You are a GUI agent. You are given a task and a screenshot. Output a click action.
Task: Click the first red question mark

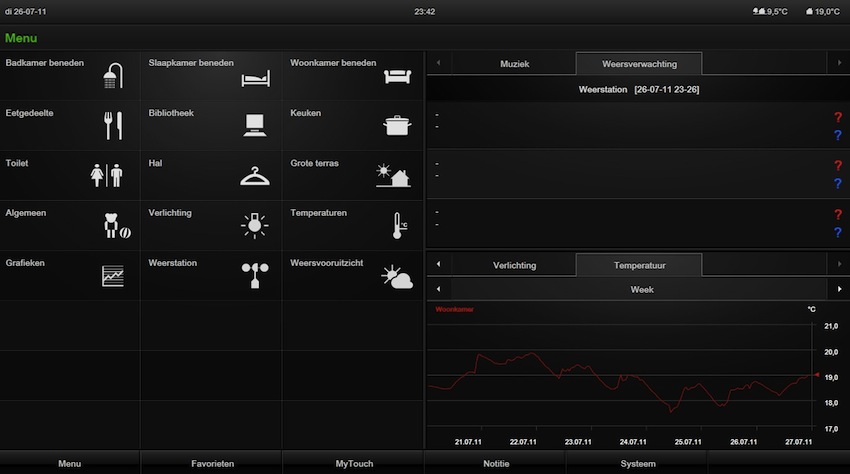837,117
